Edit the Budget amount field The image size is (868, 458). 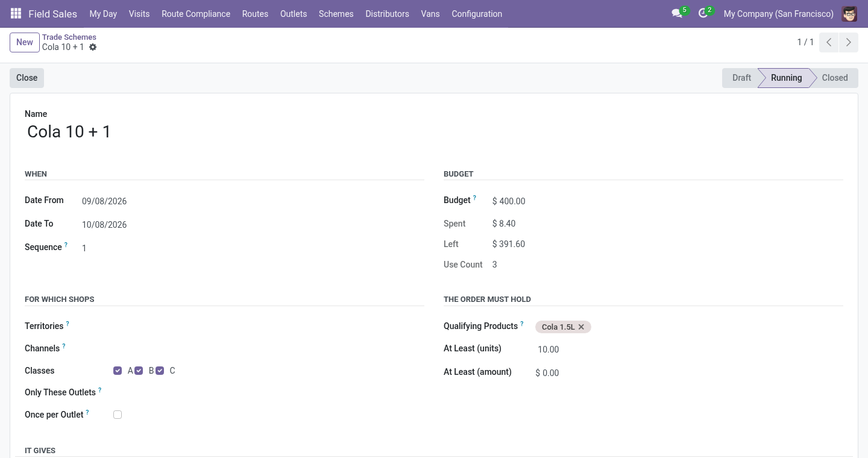pos(667,201)
